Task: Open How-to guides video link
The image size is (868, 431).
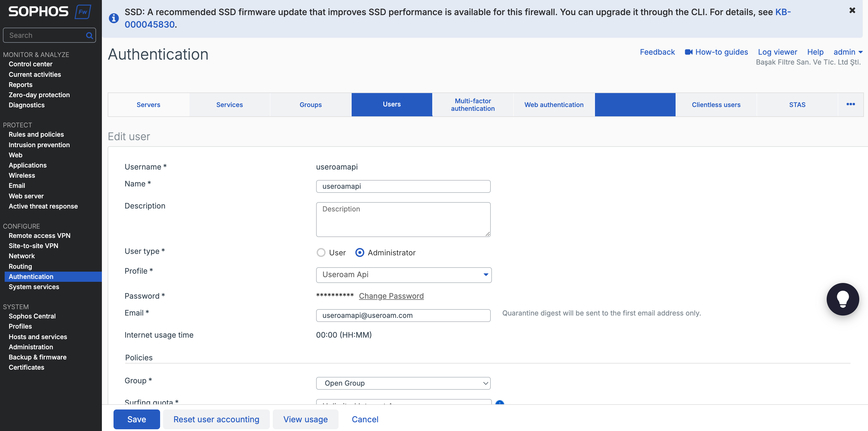Action: coord(716,52)
